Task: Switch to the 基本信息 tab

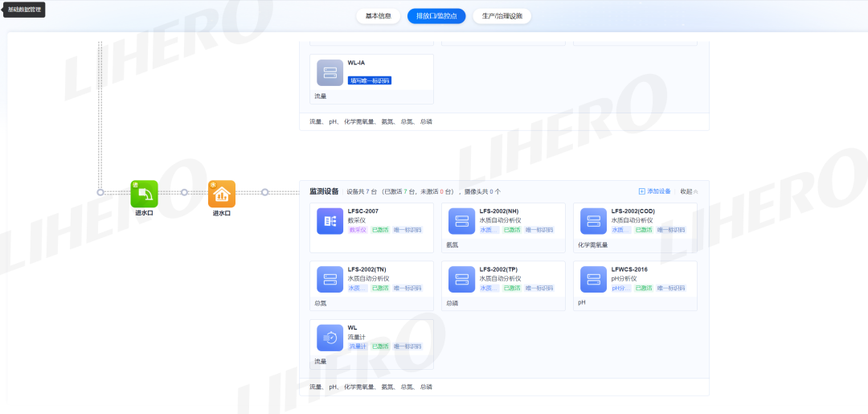Action: click(x=378, y=16)
